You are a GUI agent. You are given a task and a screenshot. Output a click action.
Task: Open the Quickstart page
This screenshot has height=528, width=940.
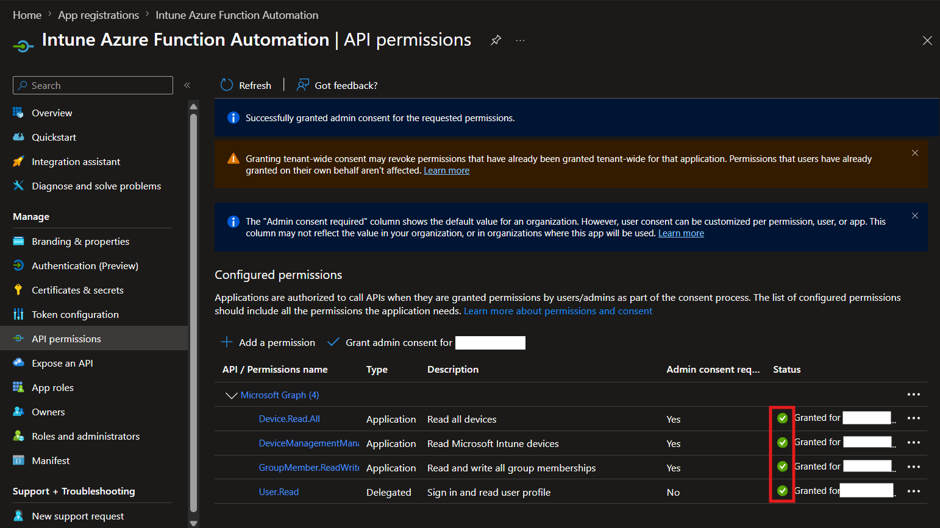pyautogui.click(x=53, y=137)
